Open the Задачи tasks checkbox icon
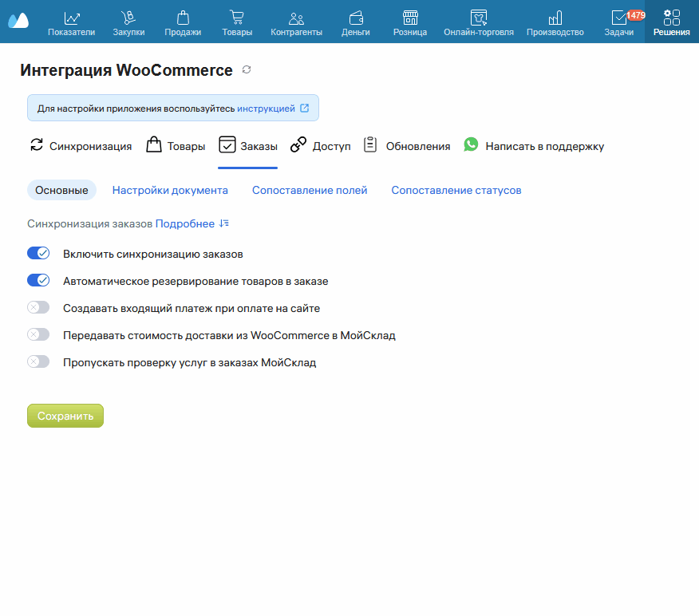The width and height of the screenshot is (699, 616). 618,18
